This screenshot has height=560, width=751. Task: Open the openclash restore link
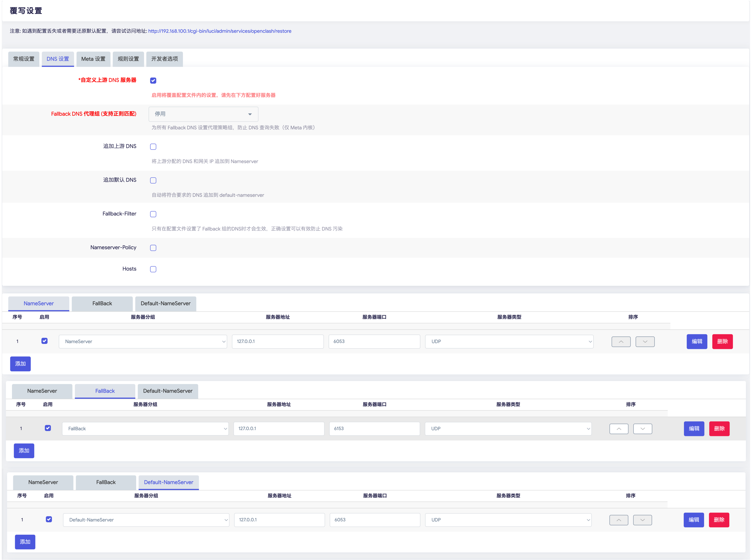[x=220, y=31]
